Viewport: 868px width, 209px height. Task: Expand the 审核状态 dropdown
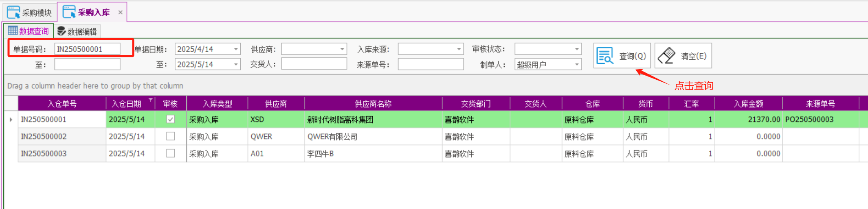577,49
